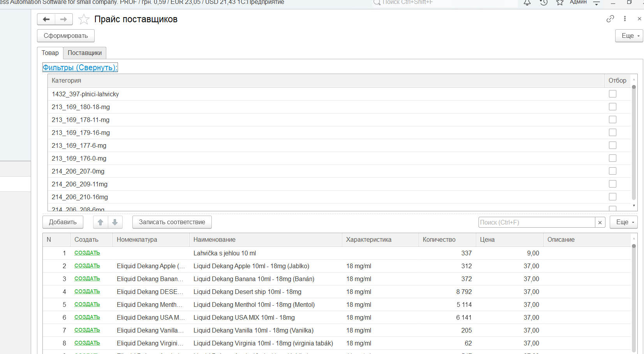Open the top Еще dropdown
This screenshot has height=354, width=644.
point(629,35)
